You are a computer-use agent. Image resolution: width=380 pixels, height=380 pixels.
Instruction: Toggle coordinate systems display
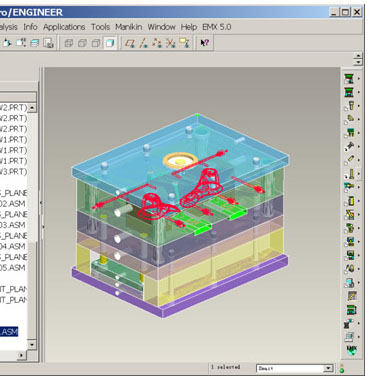171,43
